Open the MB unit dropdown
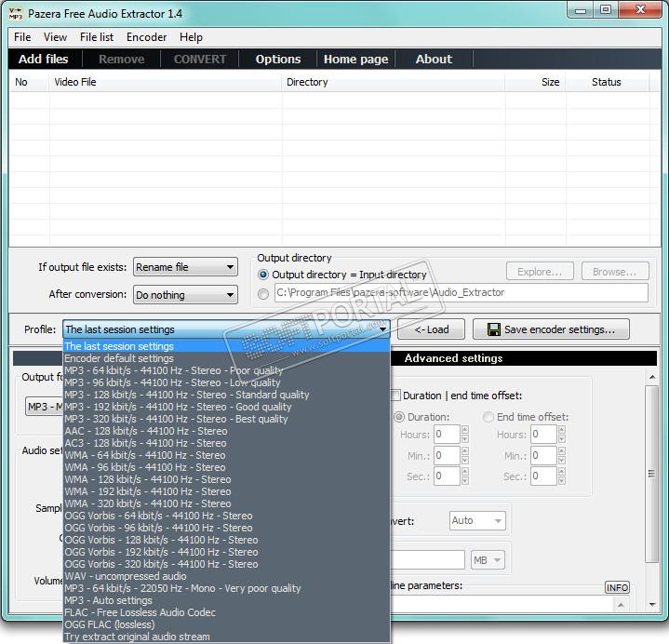669x644 pixels. coord(488,560)
